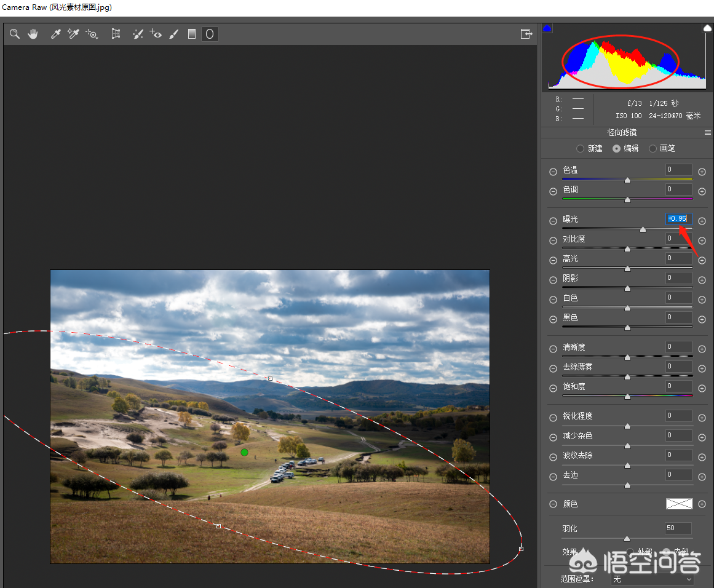Click the 饱和度 slider handle
Screen dimensions: 714x588
coord(627,397)
